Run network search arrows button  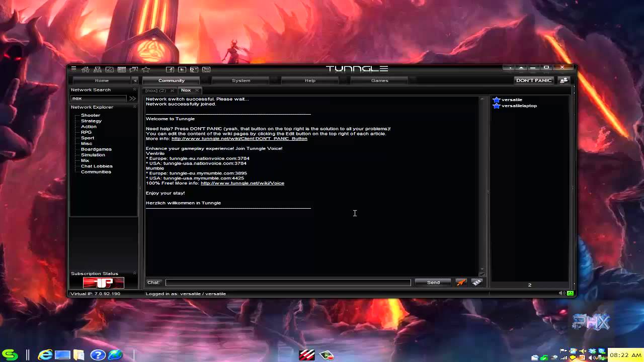pos(132,99)
